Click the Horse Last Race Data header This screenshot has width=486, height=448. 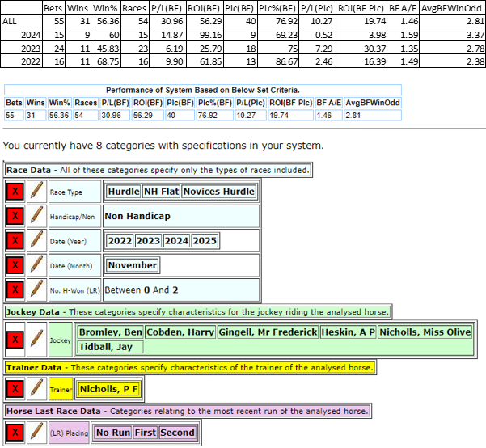188,411
